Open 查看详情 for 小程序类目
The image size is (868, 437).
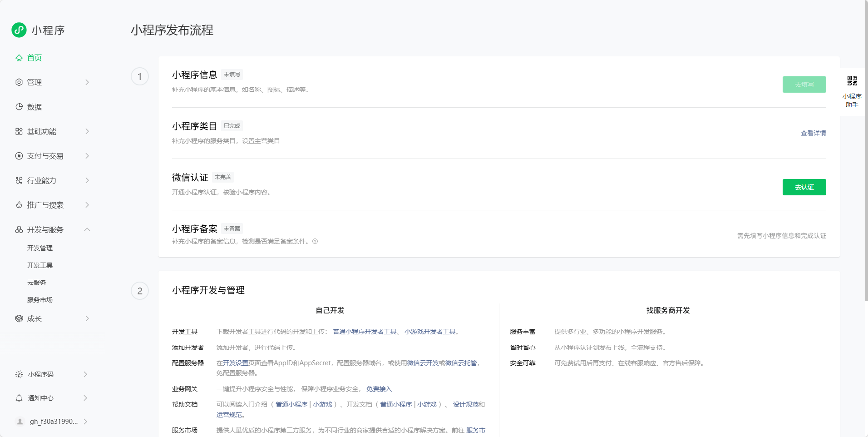(x=813, y=133)
